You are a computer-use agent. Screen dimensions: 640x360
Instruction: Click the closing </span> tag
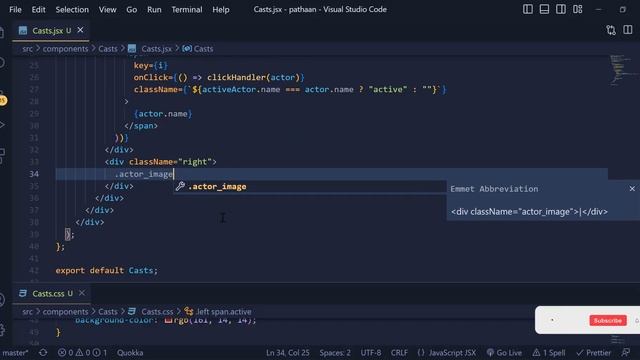click(x=141, y=126)
